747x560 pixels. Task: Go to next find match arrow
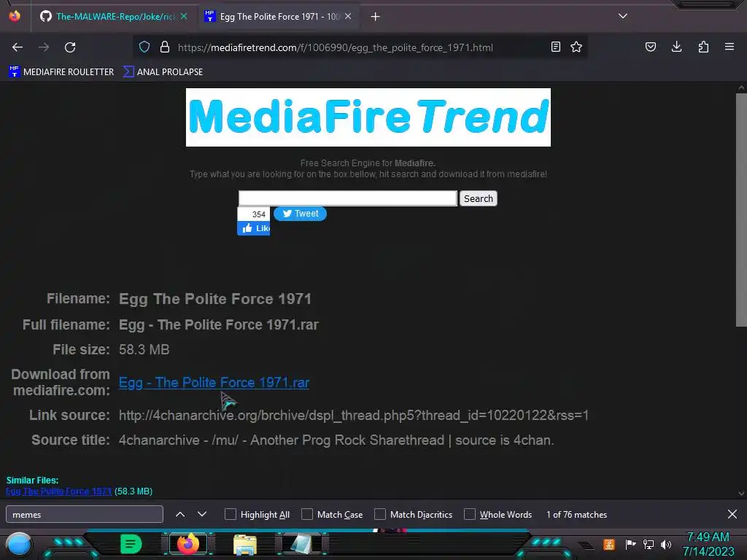click(x=202, y=514)
